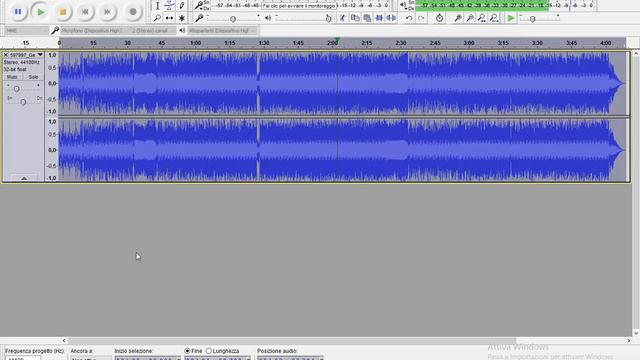This screenshot has height=360, width=640.
Task: Click the playback meter speaker icon
Action: pyautogui.click(x=403, y=6)
